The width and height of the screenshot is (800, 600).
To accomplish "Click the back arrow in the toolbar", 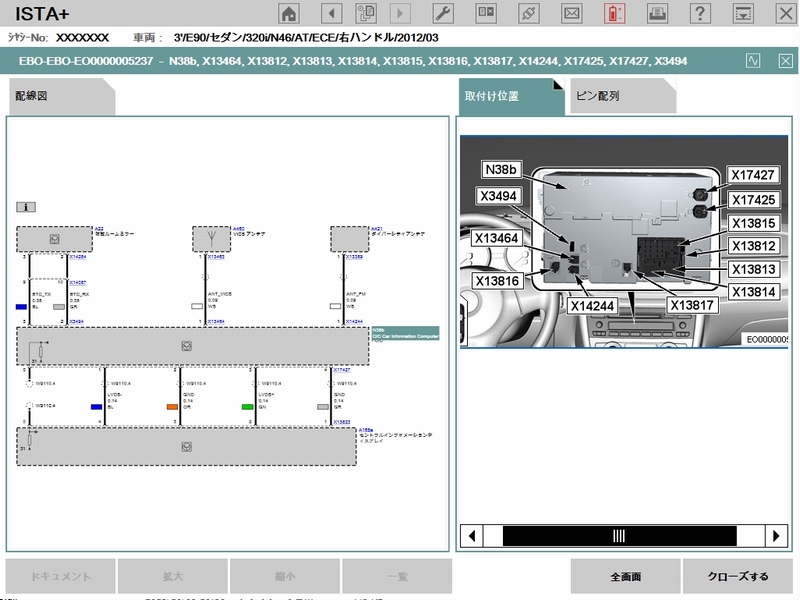I will pyautogui.click(x=332, y=13).
